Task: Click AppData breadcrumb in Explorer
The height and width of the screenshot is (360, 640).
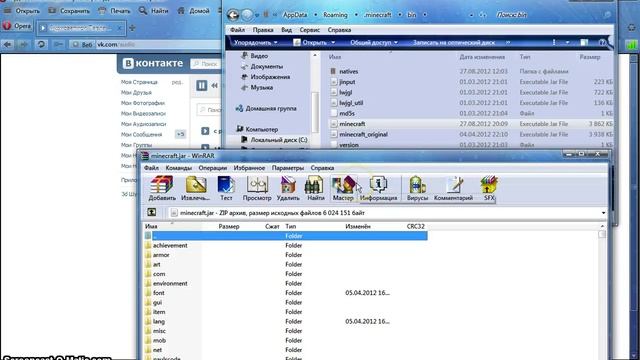Action: [295, 15]
